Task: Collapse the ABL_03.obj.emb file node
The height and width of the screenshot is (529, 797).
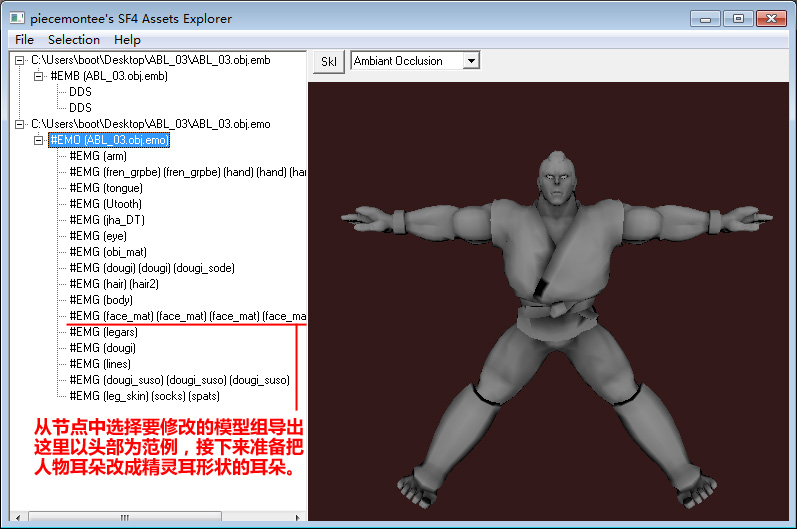Action: click(22, 60)
